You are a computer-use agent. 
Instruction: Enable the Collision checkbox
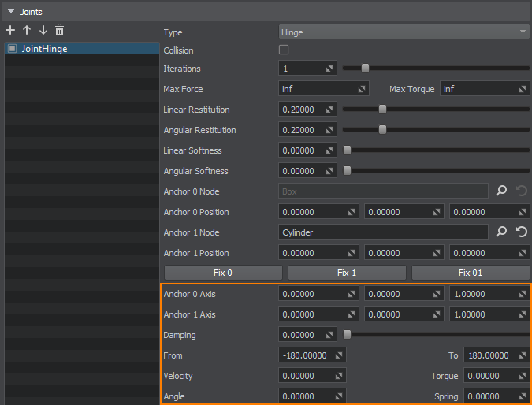pos(284,50)
